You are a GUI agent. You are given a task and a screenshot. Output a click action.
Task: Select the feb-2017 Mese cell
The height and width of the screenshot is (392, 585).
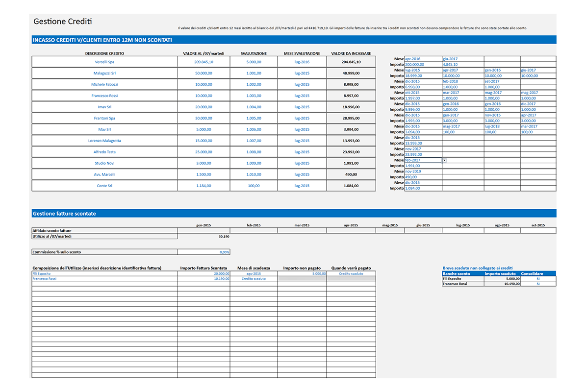(424, 160)
